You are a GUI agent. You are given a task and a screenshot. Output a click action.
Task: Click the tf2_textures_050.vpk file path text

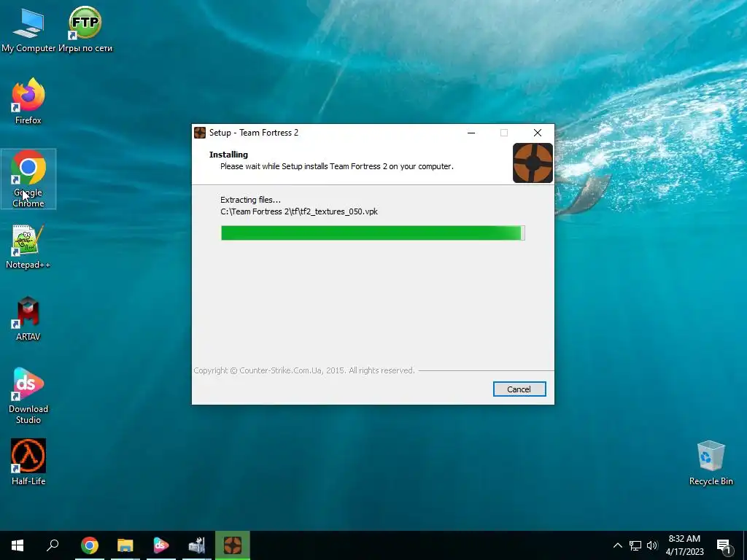pos(299,211)
